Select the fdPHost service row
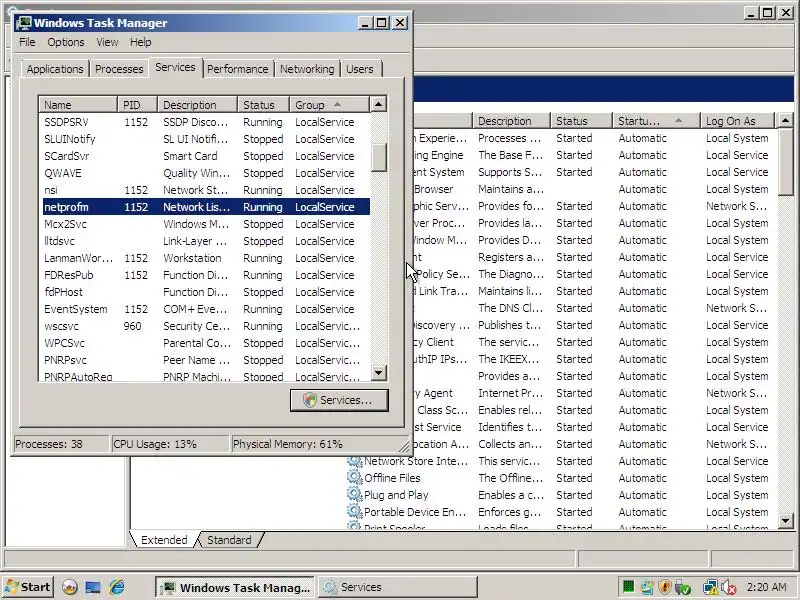 point(205,292)
